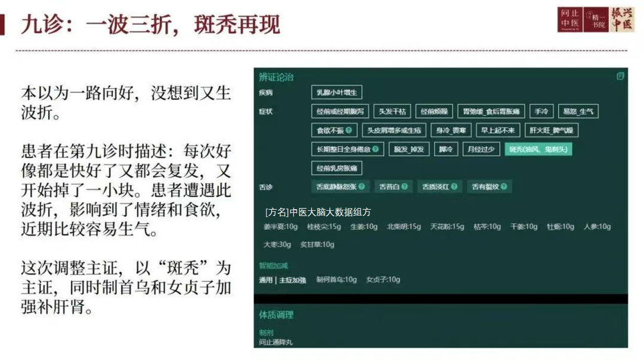Viewport: 644px width, 363px height.
Task: Select the 手冷 symptom tag
Action: (x=541, y=111)
